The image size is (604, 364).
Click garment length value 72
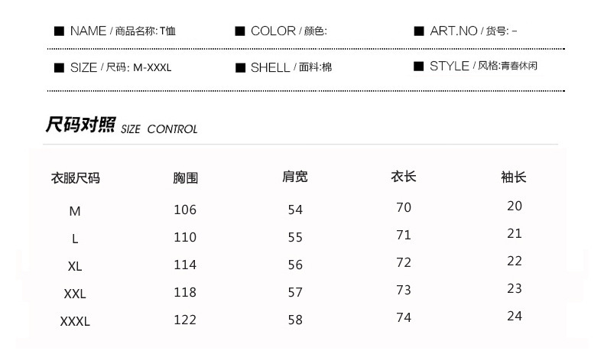[x=404, y=262]
